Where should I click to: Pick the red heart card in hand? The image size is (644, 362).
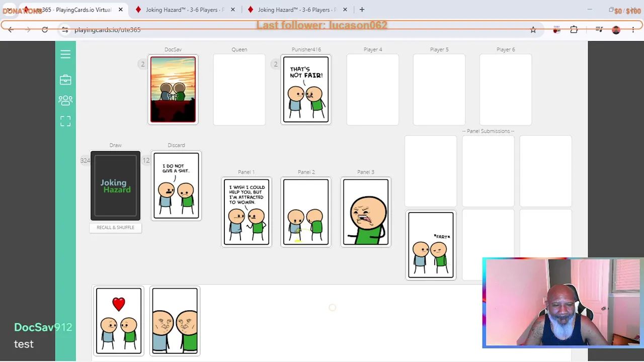(119, 321)
